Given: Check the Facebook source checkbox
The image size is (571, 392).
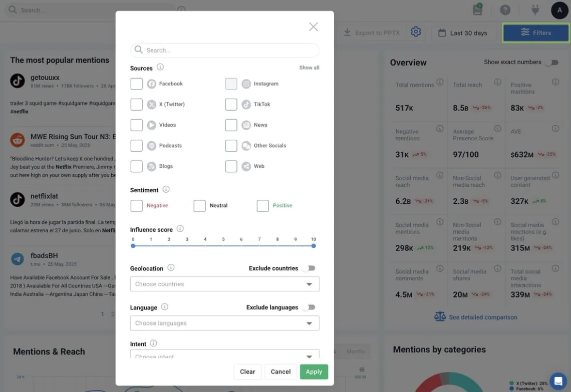Looking at the screenshot, I should pyautogui.click(x=137, y=84).
